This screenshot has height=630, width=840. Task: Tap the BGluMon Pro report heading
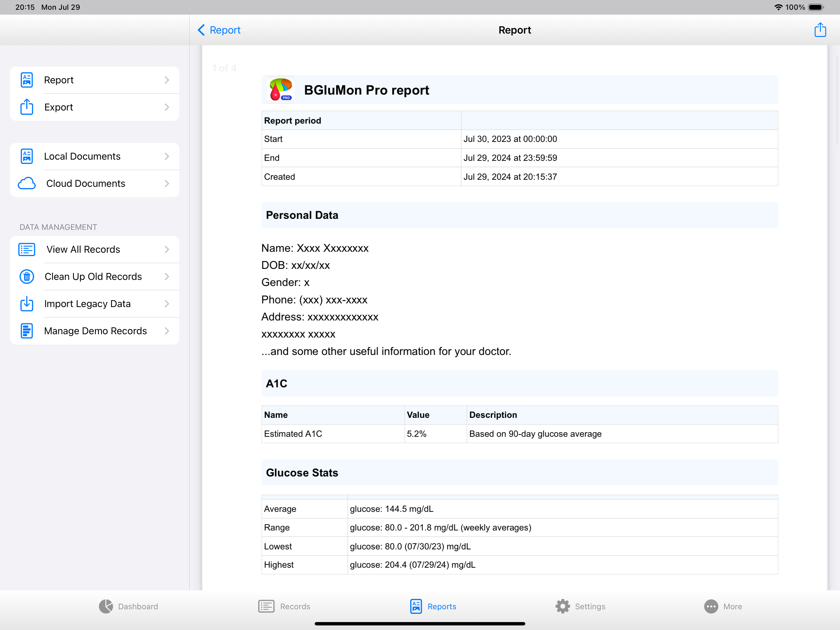click(x=367, y=90)
